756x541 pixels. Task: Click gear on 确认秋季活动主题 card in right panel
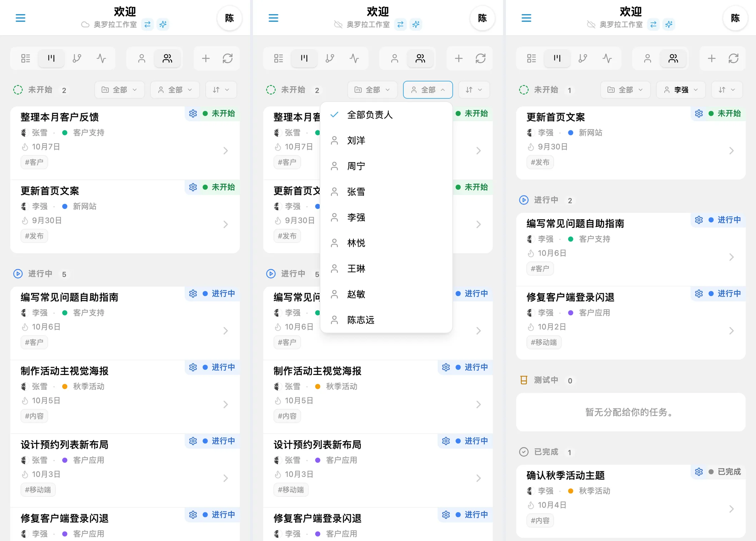[x=699, y=472]
